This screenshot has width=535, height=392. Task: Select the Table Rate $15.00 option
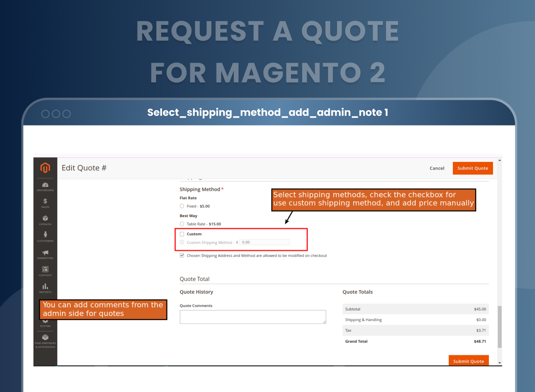click(182, 223)
